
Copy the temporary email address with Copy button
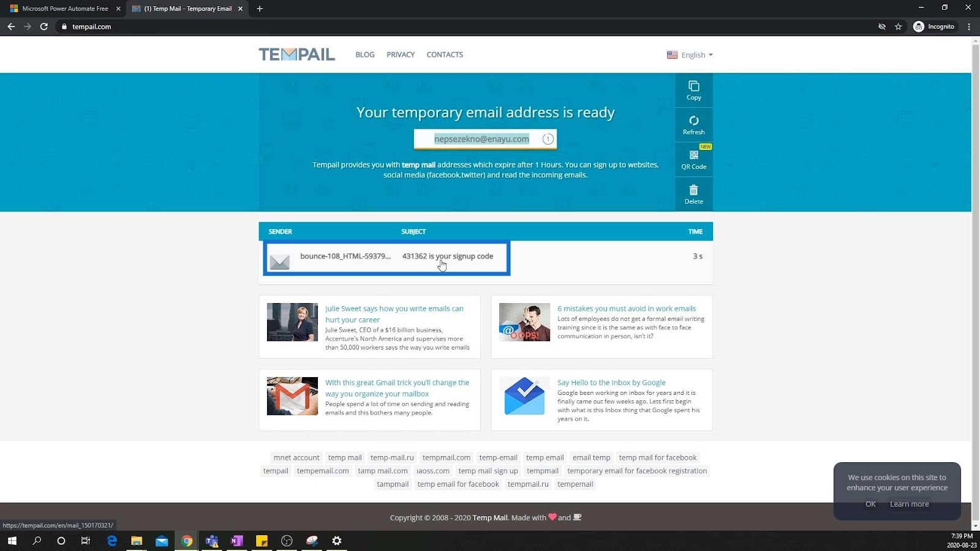(694, 91)
